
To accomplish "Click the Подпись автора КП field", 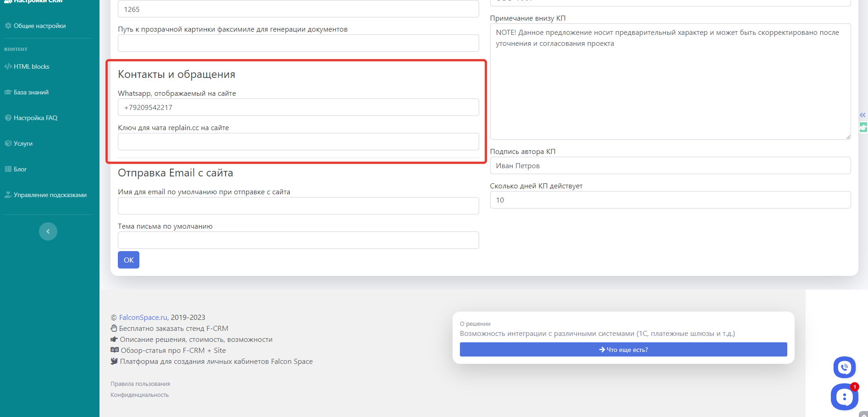I will tap(670, 166).
